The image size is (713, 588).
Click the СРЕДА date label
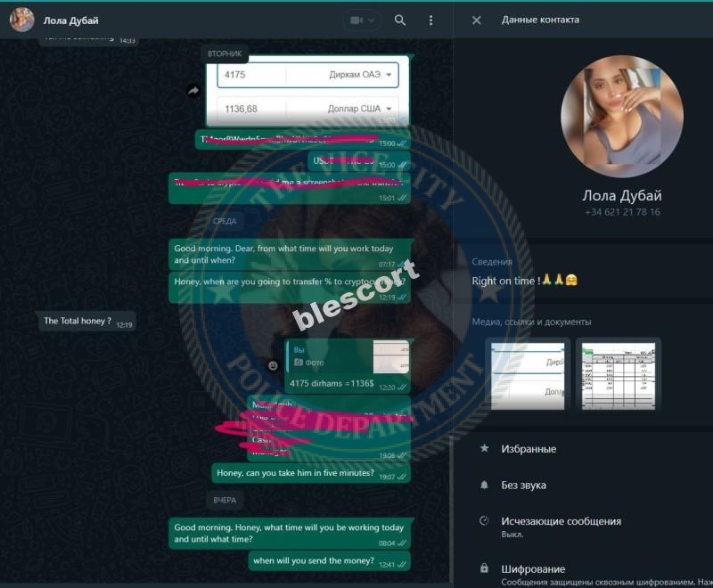pos(225,221)
